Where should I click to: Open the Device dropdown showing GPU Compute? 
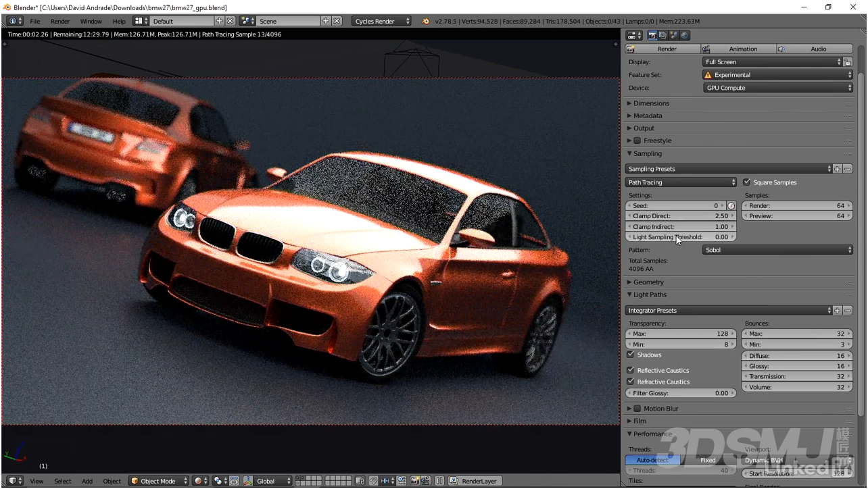(778, 88)
